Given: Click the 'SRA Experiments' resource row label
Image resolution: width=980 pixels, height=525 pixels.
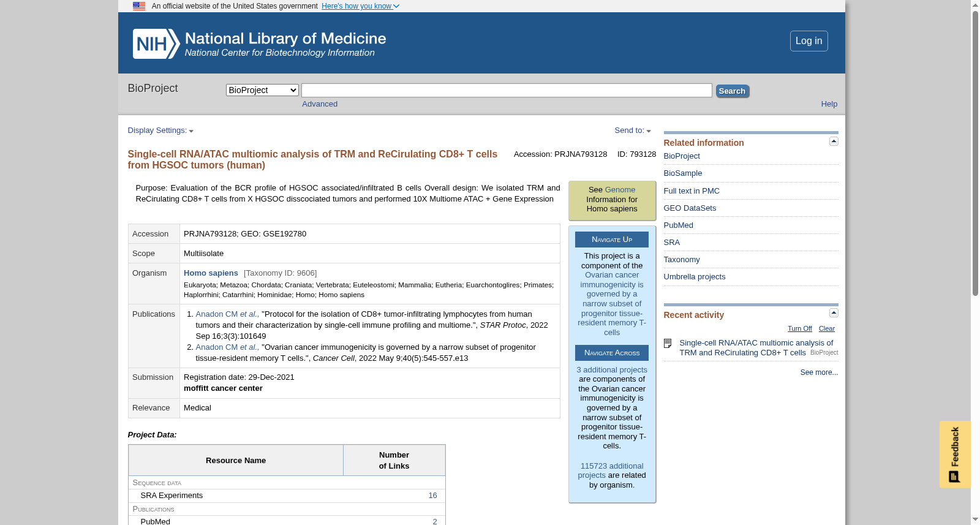Looking at the screenshot, I should tap(171, 496).
